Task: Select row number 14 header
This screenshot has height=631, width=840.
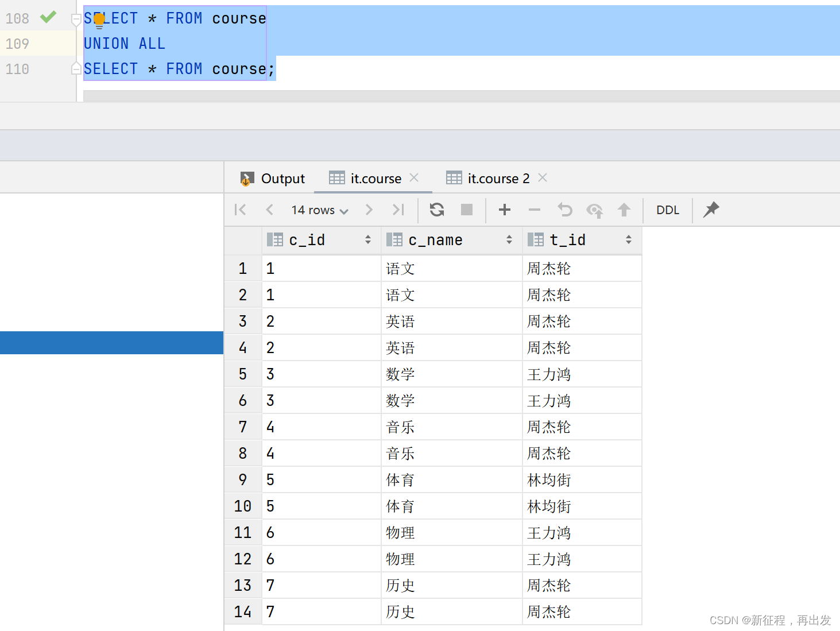Action: 243,611
